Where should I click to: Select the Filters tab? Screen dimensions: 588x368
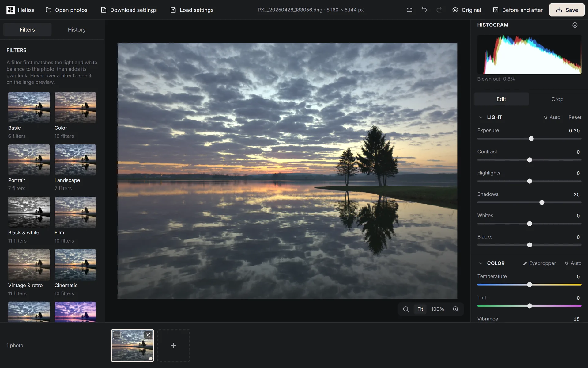point(27,30)
